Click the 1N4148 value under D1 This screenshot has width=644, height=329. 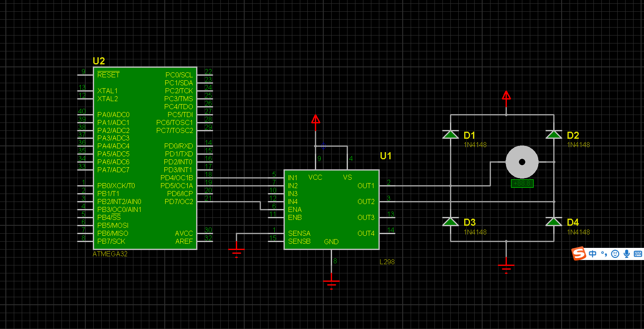tap(475, 145)
